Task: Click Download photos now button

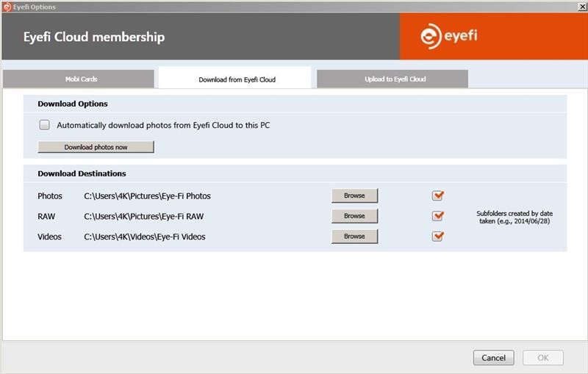Action: click(96, 147)
